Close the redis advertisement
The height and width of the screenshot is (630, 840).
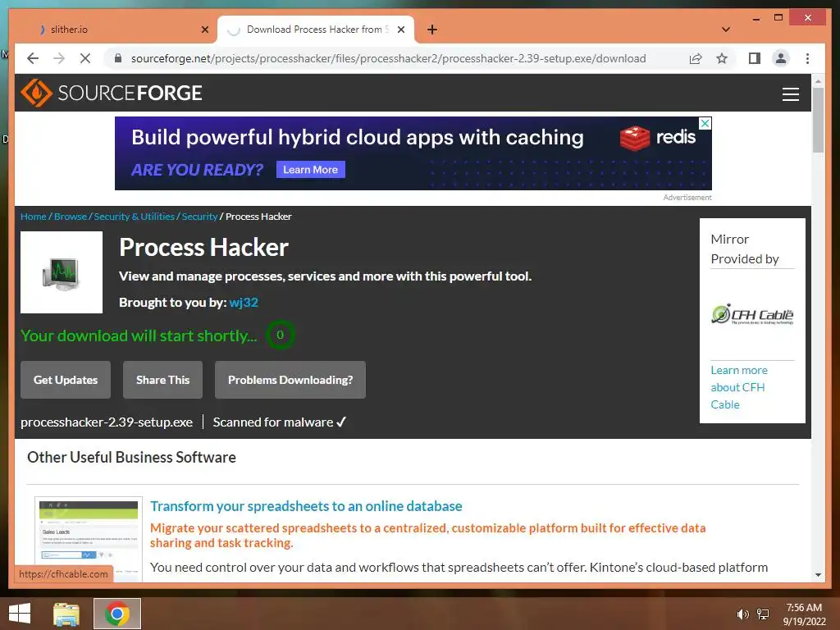tap(705, 123)
